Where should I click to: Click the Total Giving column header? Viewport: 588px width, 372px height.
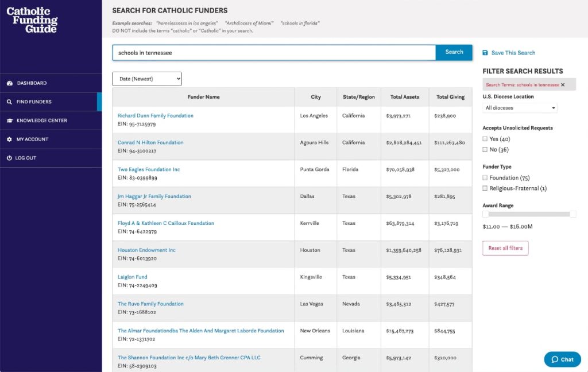point(450,97)
